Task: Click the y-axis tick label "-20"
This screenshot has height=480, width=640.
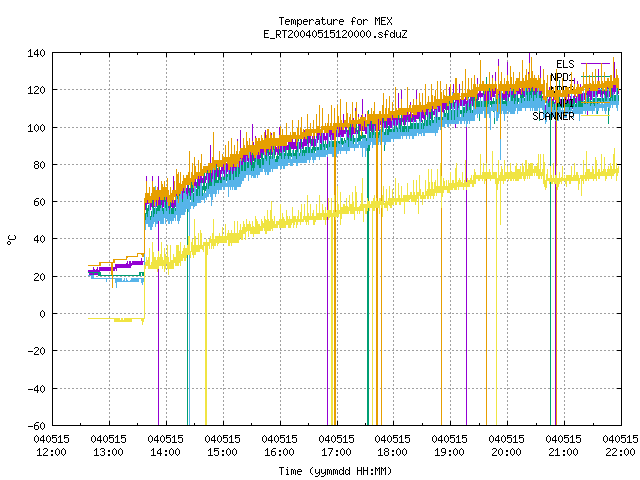Action: click(x=36, y=351)
